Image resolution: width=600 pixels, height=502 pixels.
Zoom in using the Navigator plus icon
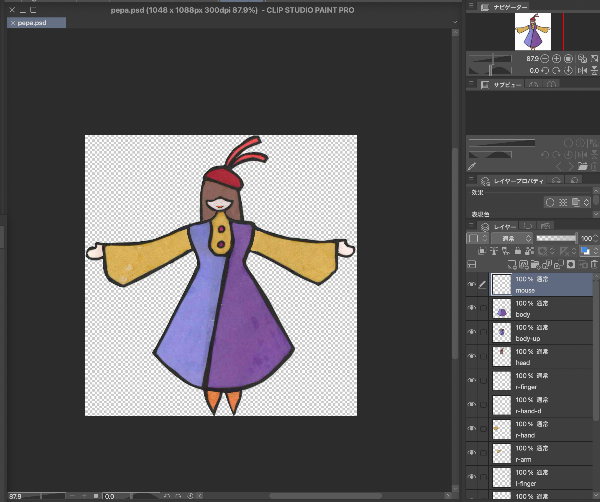(555, 59)
